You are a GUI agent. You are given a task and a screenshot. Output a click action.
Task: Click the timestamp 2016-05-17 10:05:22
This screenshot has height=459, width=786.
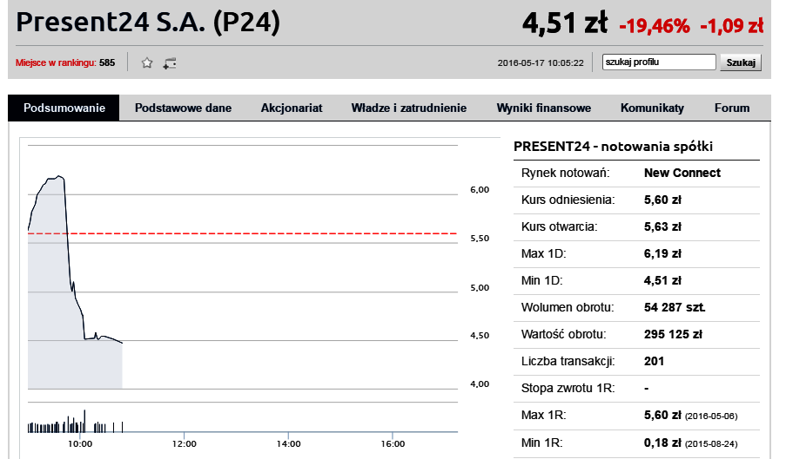pos(540,63)
